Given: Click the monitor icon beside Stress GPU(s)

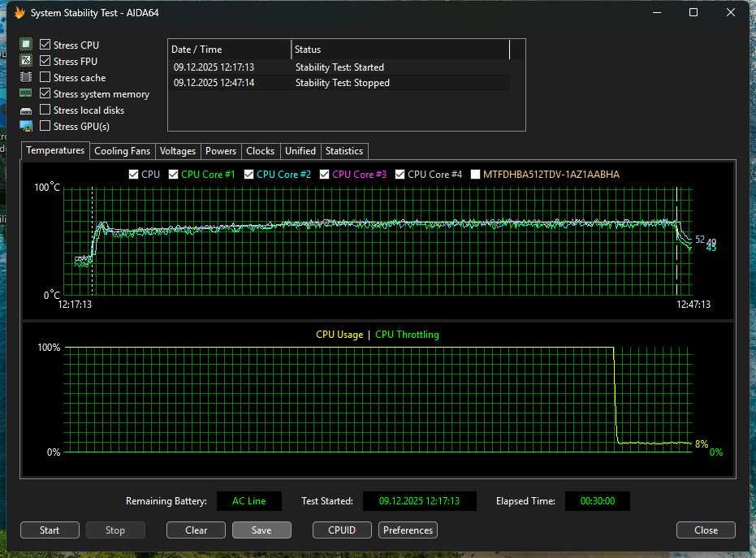Looking at the screenshot, I should tap(26, 126).
